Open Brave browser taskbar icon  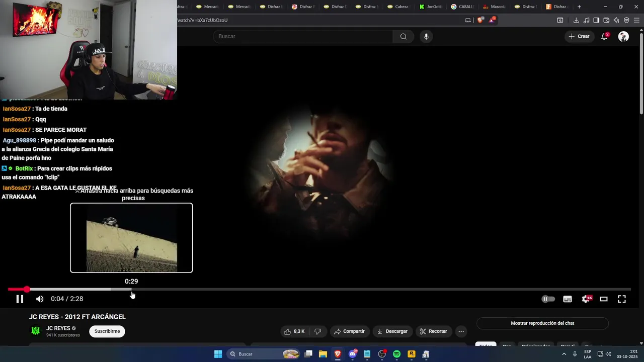pos(338,354)
